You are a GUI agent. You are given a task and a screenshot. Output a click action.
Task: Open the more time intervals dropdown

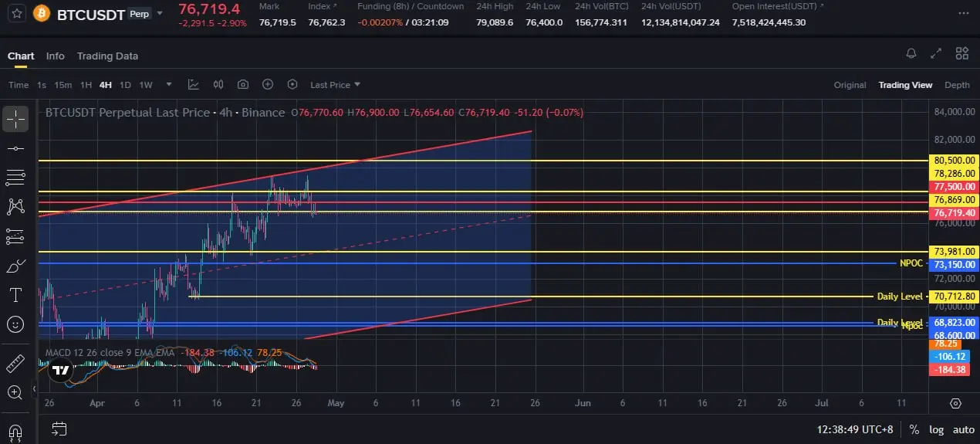(x=168, y=85)
